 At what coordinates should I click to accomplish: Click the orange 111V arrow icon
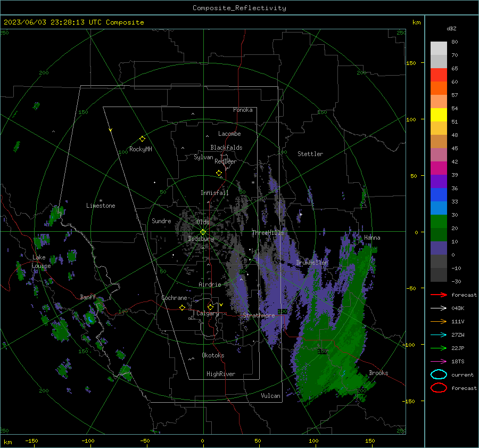pos(439,321)
